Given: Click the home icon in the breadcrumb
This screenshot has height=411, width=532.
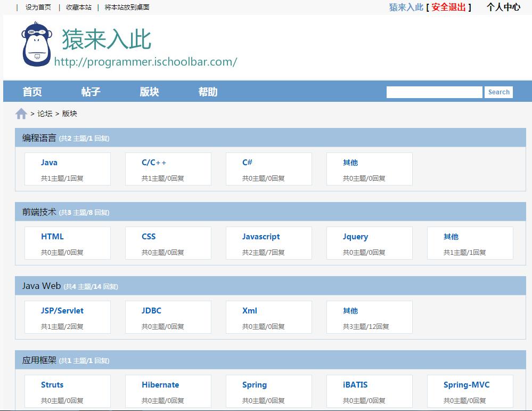Looking at the screenshot, I should pos(21,113).
